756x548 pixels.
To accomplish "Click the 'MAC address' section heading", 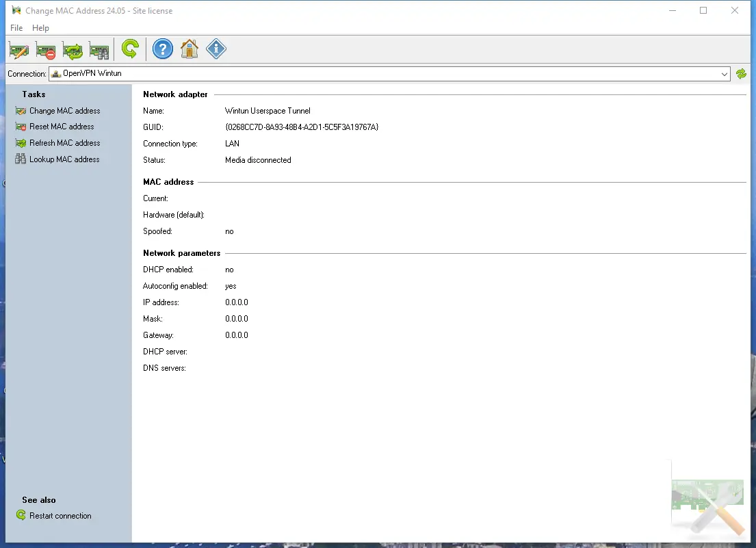I will 168,182.
